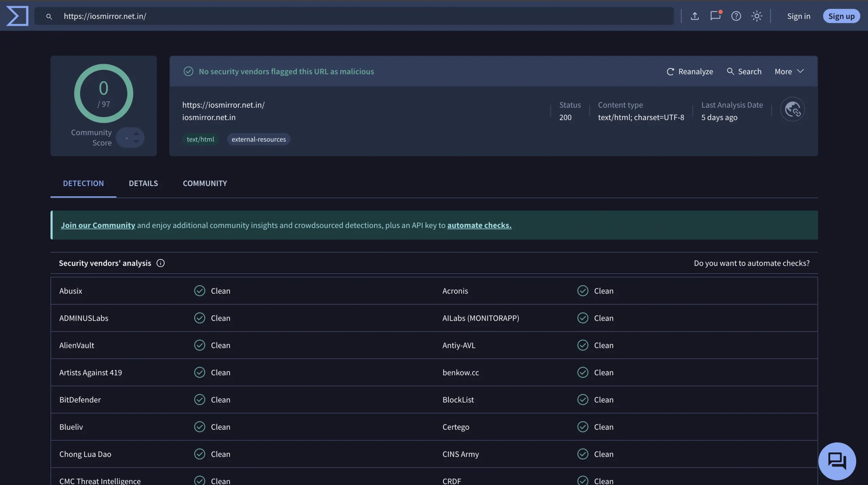Switch to the COMMUNITY tab
Screen dimensions: 868x485
[205, 183]
